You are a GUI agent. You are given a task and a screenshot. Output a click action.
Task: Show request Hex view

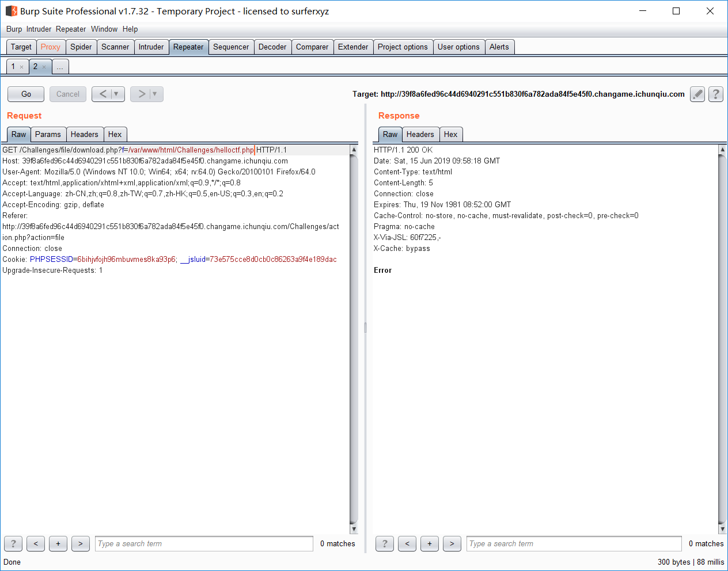[115, 134]
